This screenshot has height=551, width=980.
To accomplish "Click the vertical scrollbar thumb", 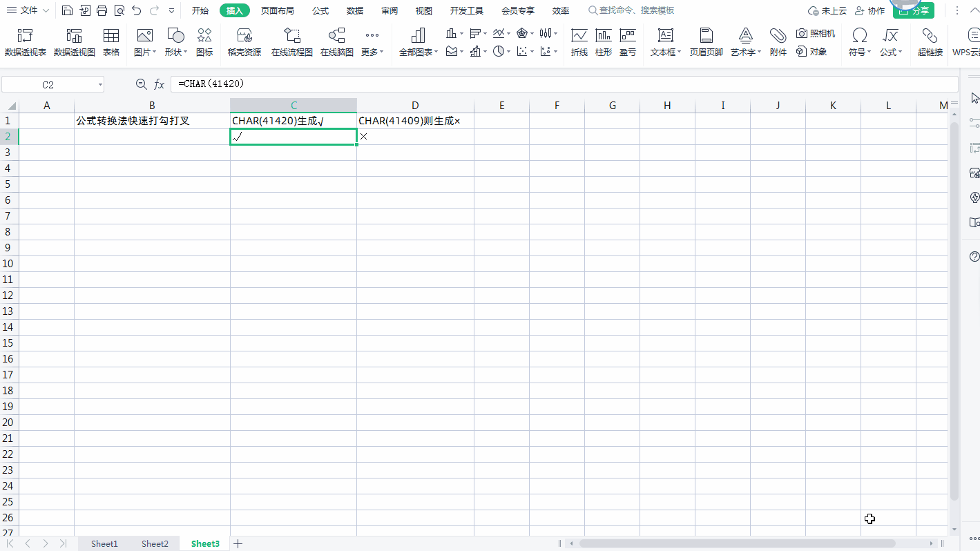I will click(954, 311).
